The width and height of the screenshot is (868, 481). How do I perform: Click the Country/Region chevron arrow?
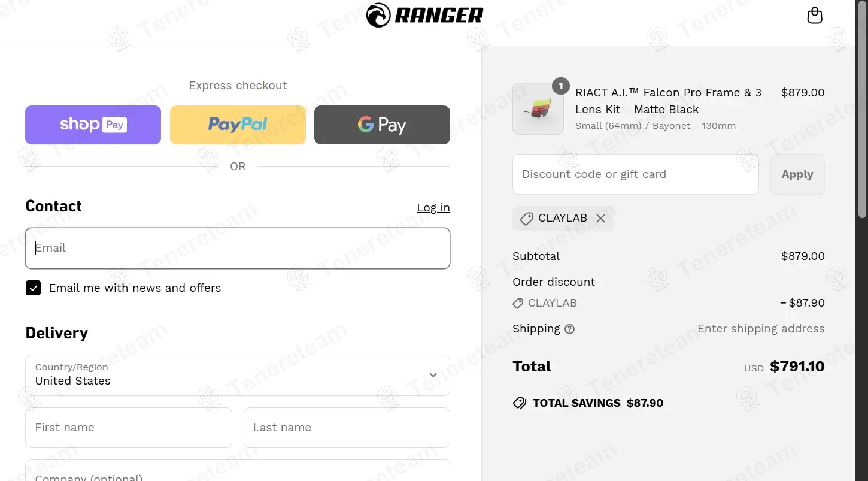(433, 375)
